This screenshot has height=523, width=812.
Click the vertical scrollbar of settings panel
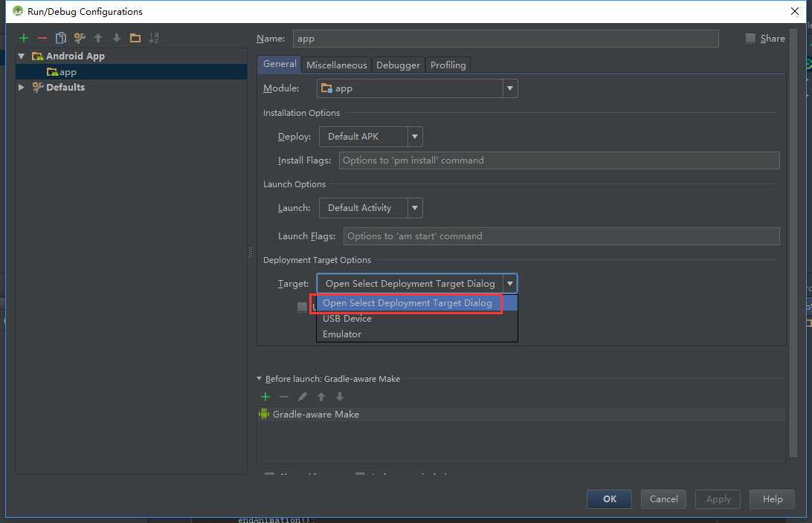(x=793, y=243)
